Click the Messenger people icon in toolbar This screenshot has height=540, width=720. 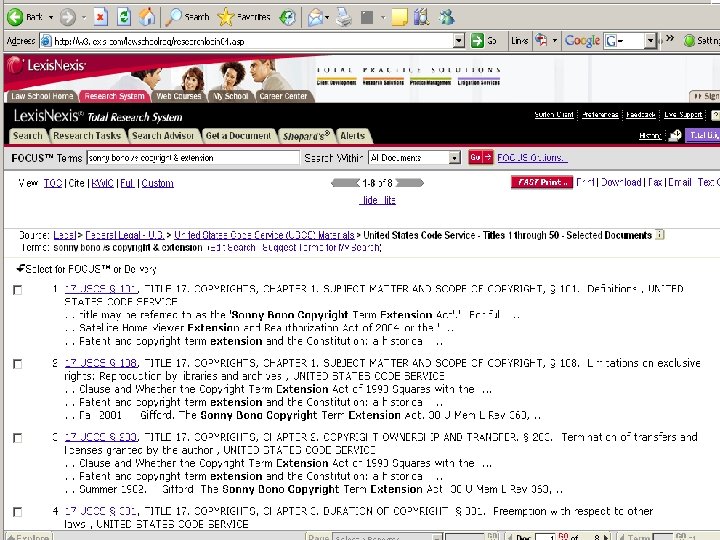pos(446,17)
